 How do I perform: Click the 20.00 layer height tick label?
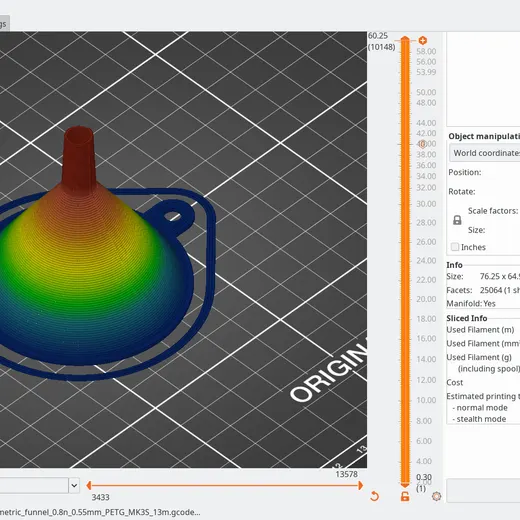[x=426, y=299]
